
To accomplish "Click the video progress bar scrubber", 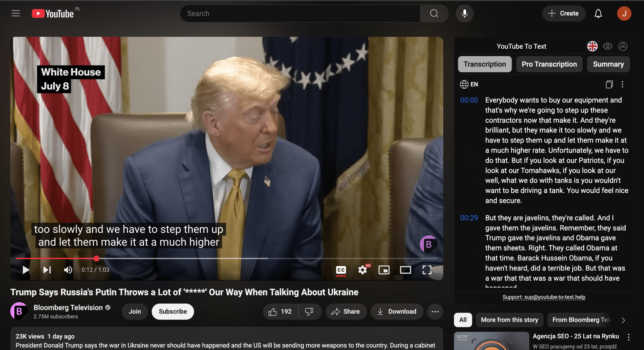I will pyautogui.click(x=96, y=258).
